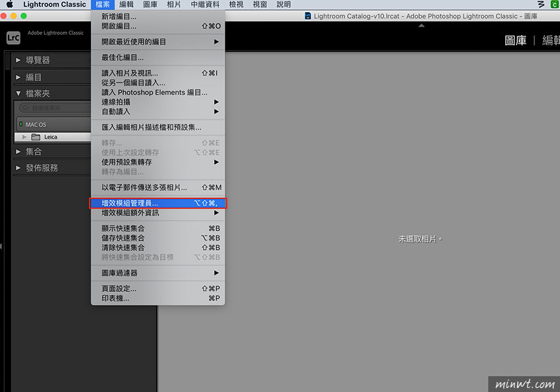Viewport: 560px width, 392px height.
Task: Click the Leica folder icon
Action: (36, 137)
